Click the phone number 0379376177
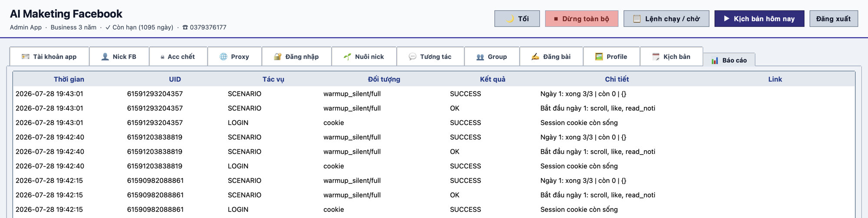The width and height of the screenshot is (868, 218). tap(208, 27)
